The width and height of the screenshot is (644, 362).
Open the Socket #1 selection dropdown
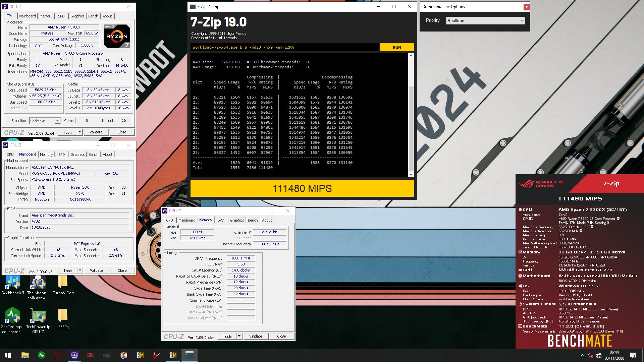tap(44, 121)
